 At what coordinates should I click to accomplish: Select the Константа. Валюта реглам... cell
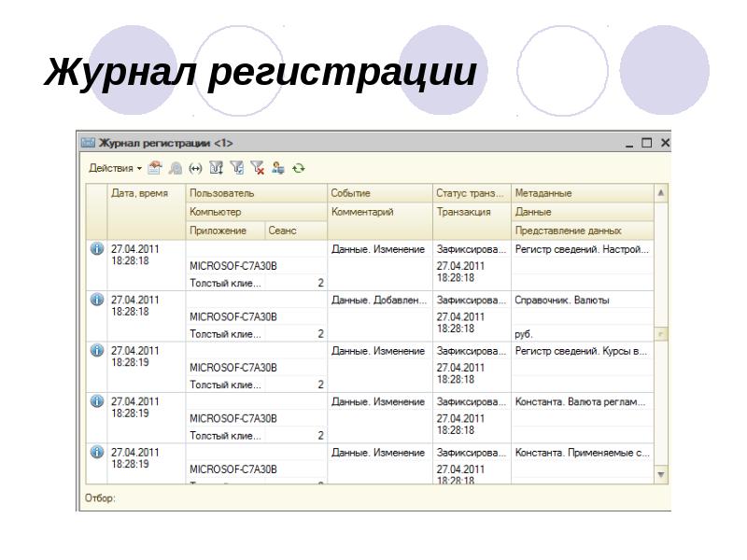tap(583, 402)
